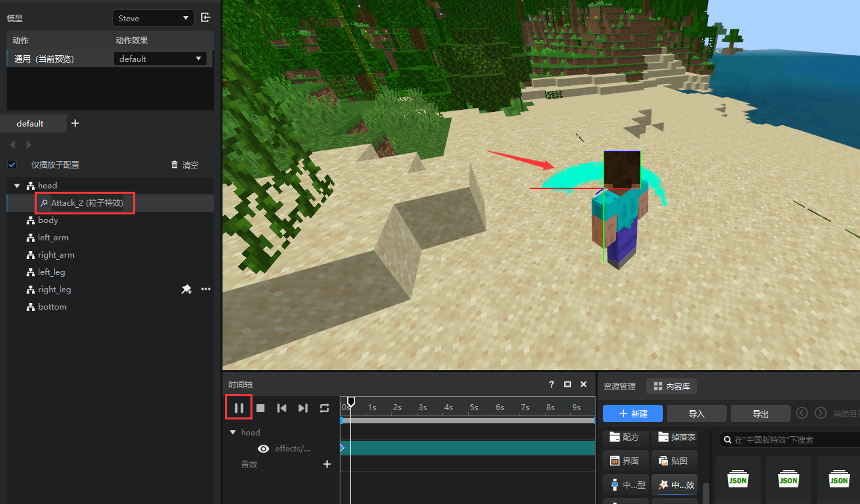Click 导出 export button
860x504 pixels.
coord(761,413)
